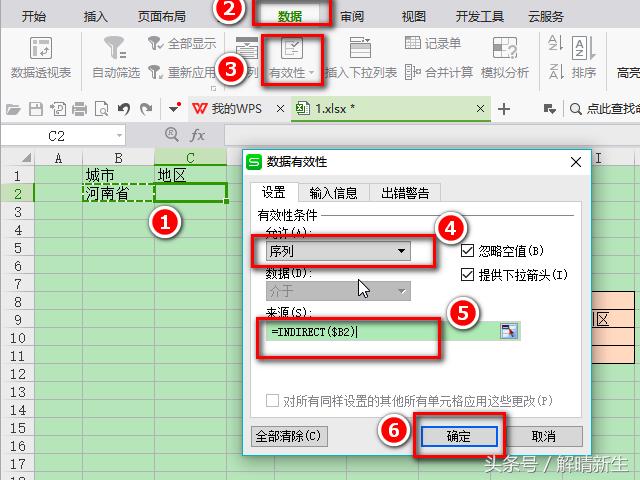Click 插入下拉列表 insert dropdown list
The width and height of the screenshot is (640, 480).
pyautogui.click(x=361, y=58)
